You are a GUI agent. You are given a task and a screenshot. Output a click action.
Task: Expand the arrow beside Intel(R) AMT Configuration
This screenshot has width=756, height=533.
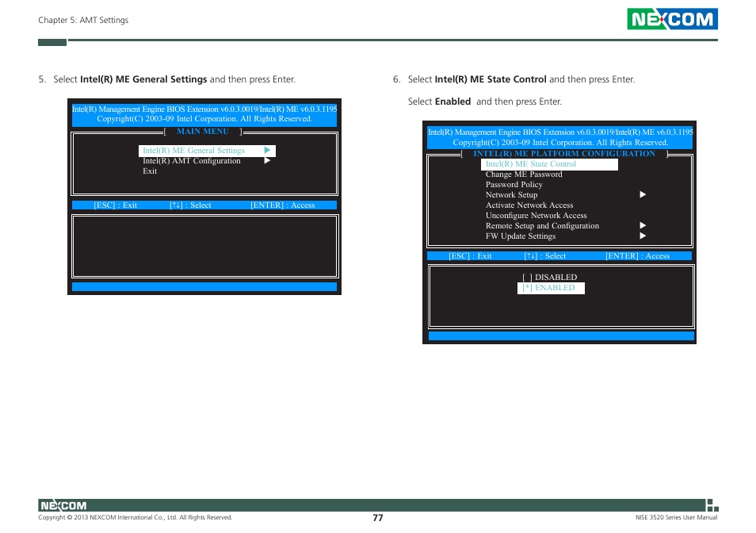(267, 161)
